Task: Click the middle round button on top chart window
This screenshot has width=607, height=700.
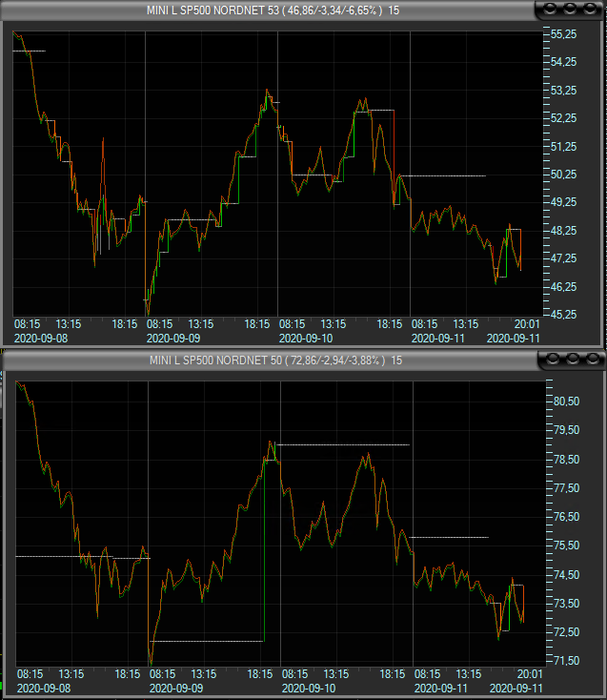Action: tap(569, 10)
